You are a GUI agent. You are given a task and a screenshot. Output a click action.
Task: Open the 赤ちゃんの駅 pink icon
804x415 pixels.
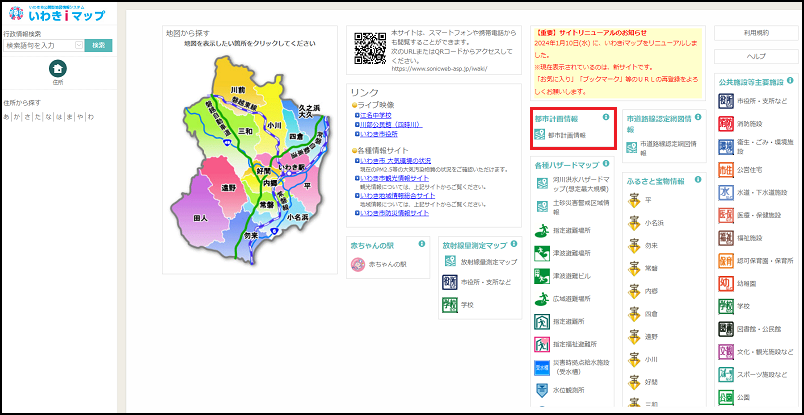[357, 264]
